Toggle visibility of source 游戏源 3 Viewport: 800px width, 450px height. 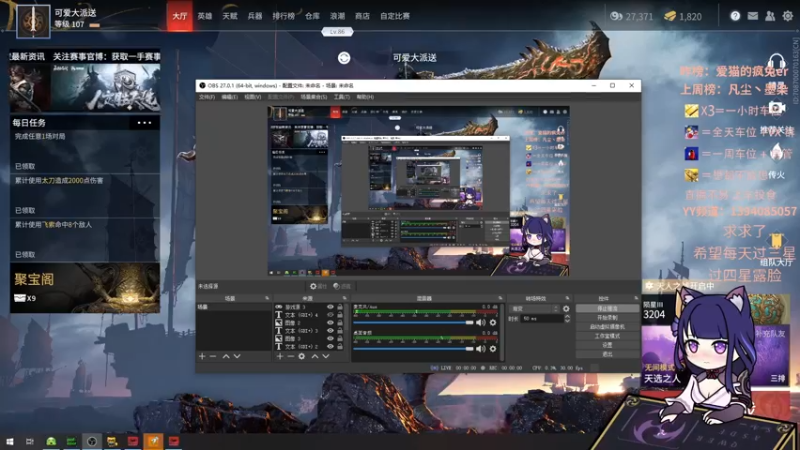coord(330,307)
